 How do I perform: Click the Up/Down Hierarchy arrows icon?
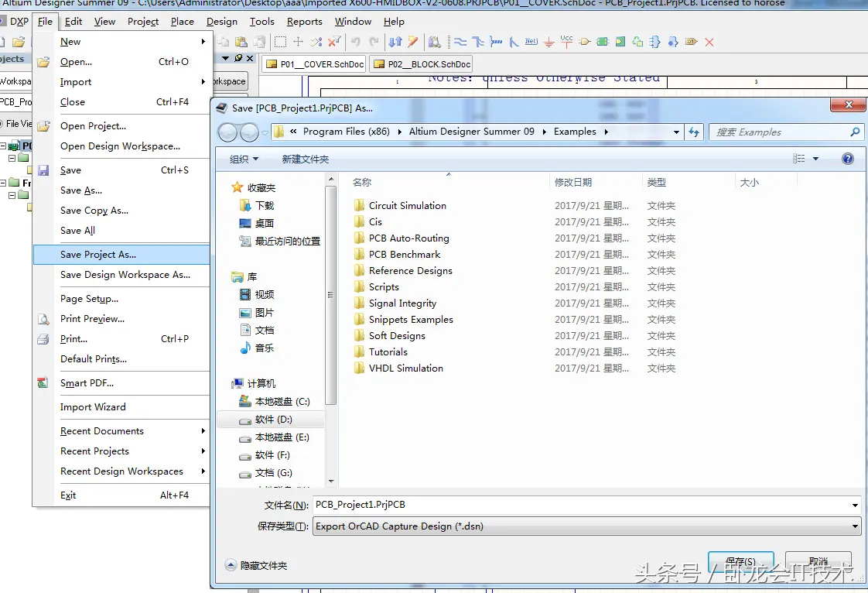point(395,42)
